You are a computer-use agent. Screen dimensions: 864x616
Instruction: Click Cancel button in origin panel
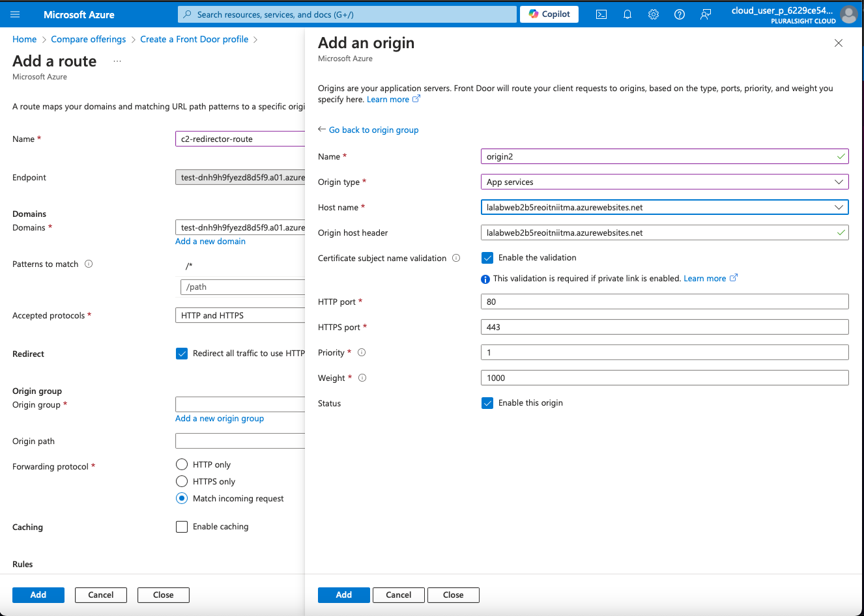click(399, 595)
